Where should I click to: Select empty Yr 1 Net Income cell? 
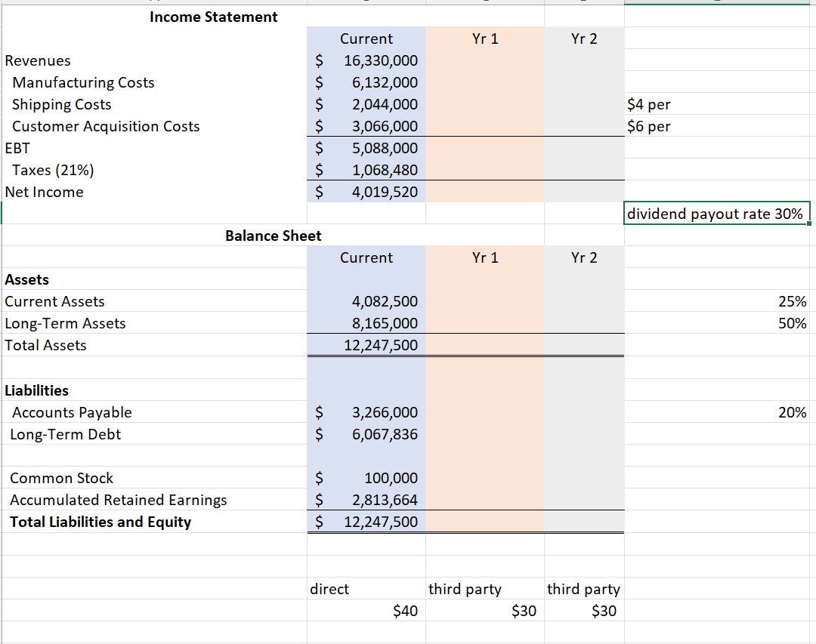[485, 192]
